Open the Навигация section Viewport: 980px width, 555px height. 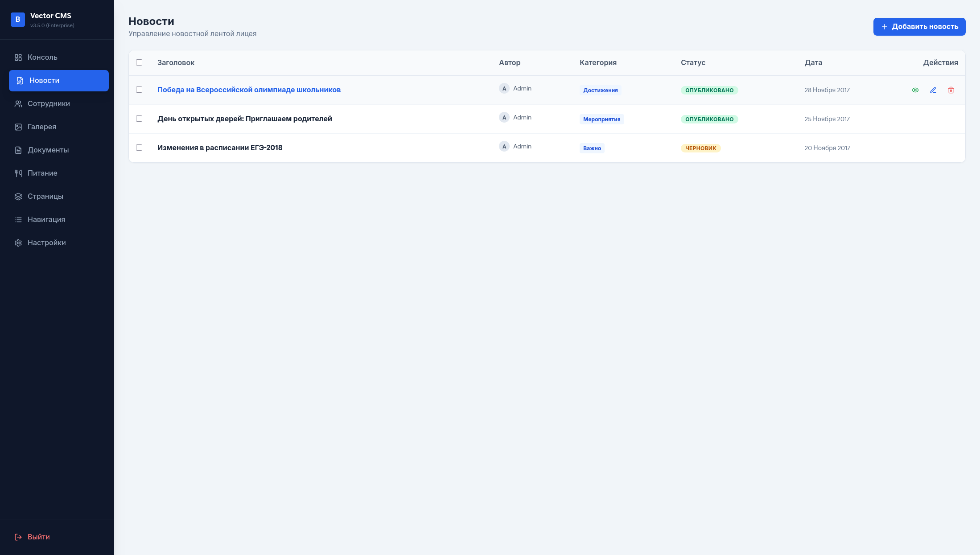click(46, 220)
